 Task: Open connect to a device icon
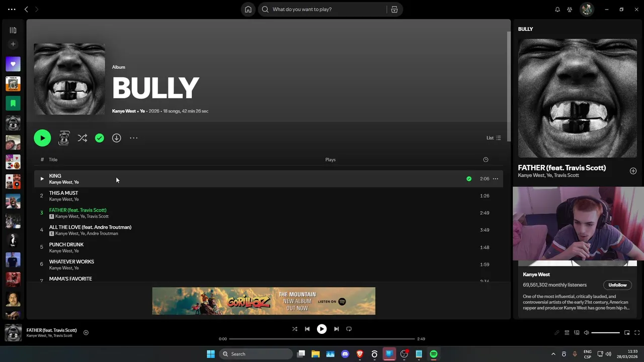coord(577,333)
